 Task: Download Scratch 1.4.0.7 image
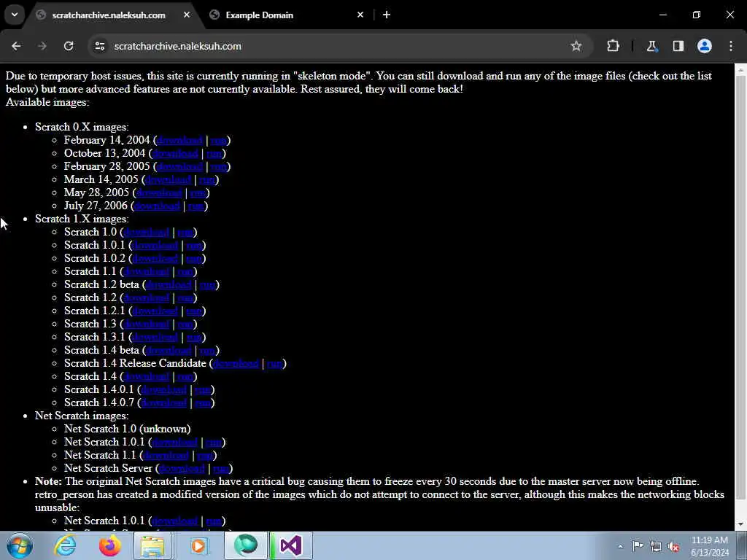click(164, 402)
